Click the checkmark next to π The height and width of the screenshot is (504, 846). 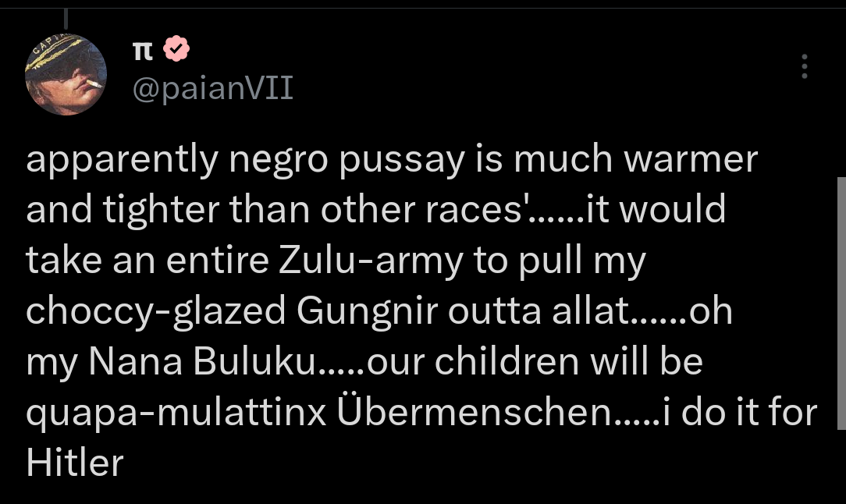click(x=175, y=51)
